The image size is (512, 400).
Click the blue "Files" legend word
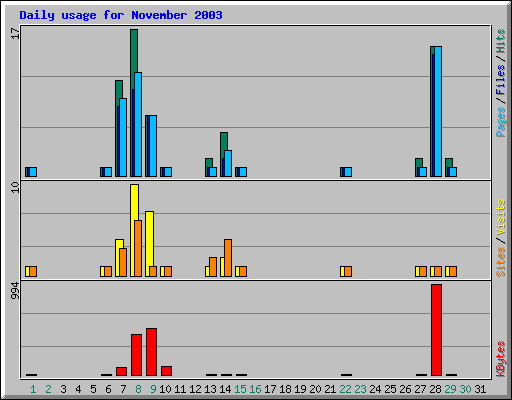coord(501,80)
